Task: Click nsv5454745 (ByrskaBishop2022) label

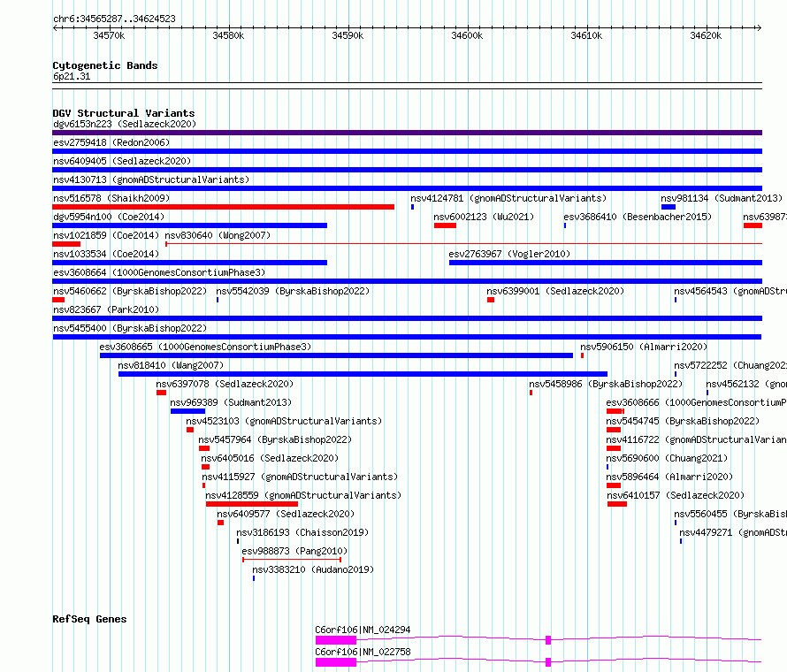Action: point(683,421)
